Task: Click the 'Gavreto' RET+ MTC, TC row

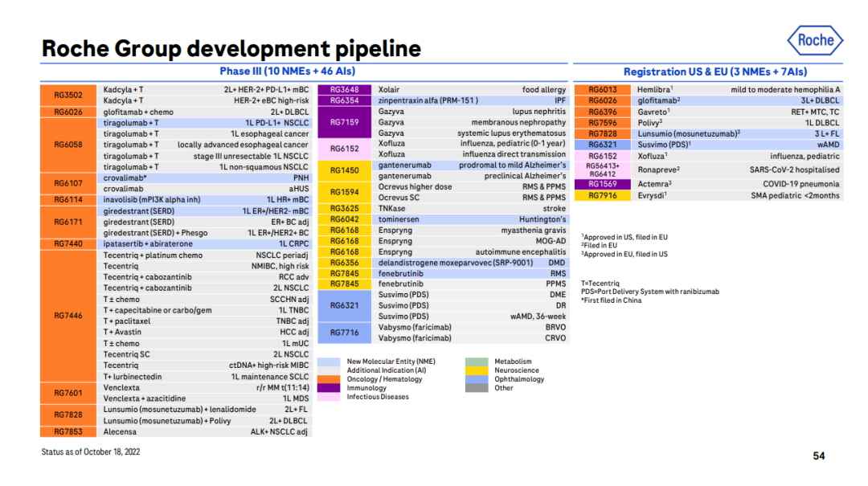Action: [738, 112]
